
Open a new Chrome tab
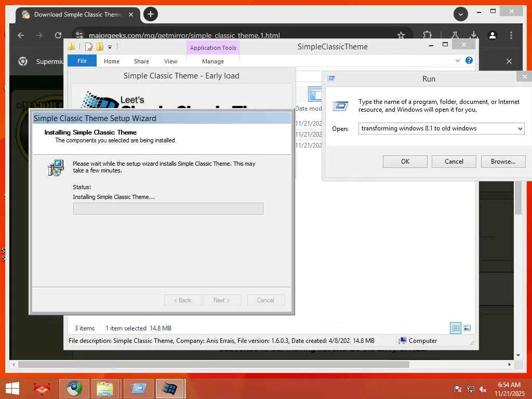coord(151,14)
